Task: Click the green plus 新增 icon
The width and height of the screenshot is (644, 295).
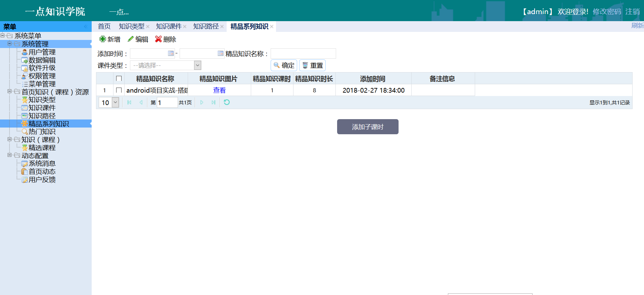Action: [103, 39]
